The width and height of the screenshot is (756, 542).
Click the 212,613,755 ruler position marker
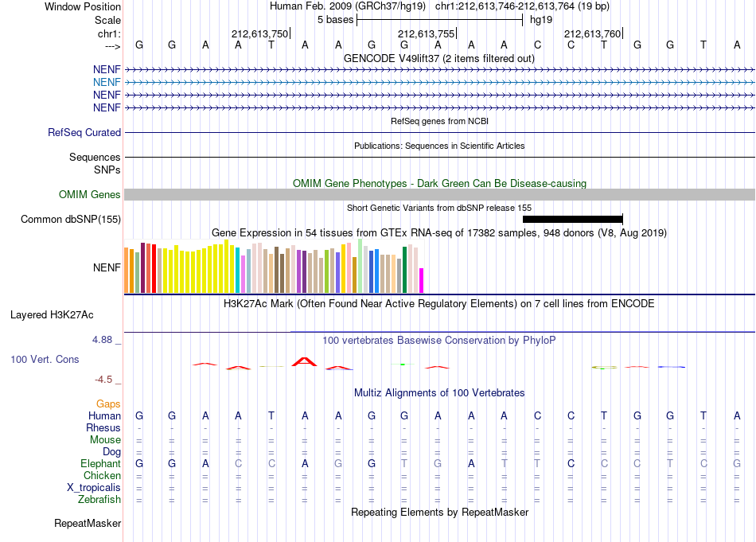(427, 33)
